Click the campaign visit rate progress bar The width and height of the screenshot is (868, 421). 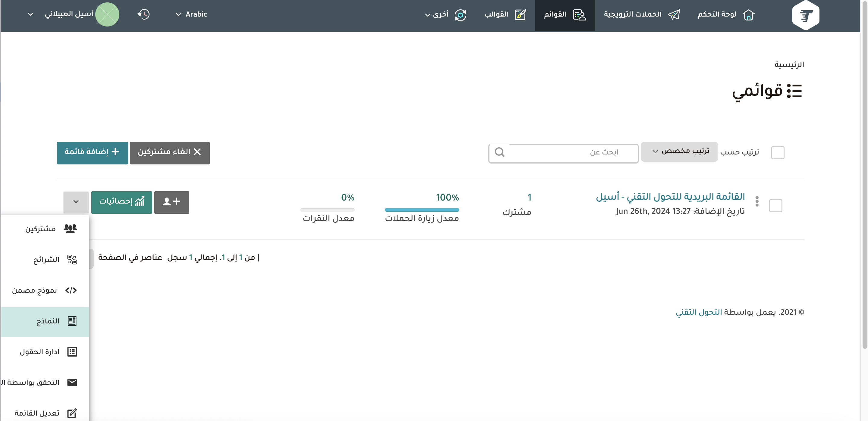(422, 210)
